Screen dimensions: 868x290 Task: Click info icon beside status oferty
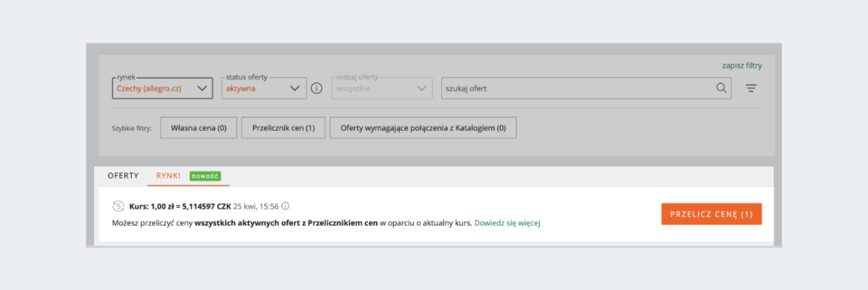(316, 88)
